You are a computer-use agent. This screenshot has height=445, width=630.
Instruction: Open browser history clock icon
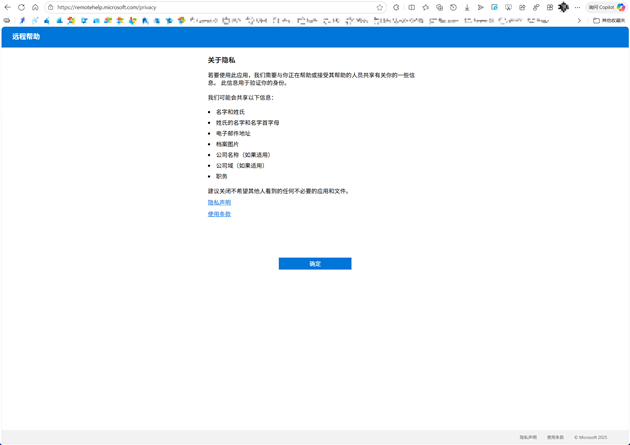click(453, 7)
